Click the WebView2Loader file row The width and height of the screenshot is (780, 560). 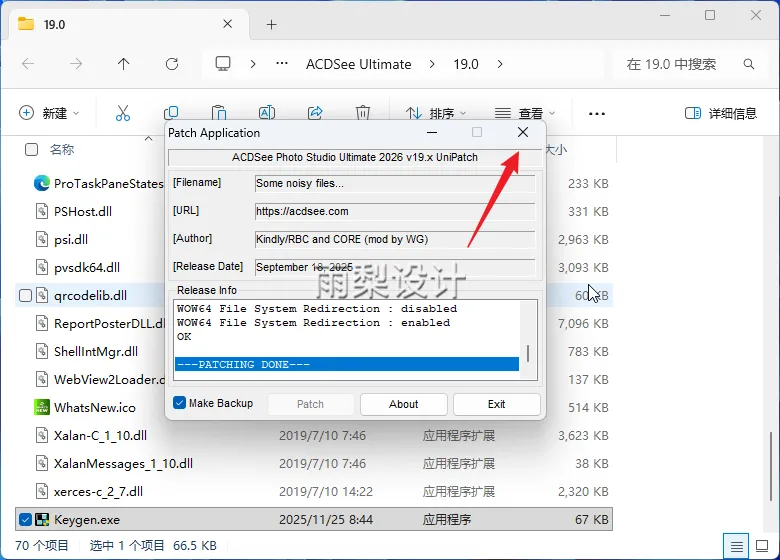pos(109,379)
